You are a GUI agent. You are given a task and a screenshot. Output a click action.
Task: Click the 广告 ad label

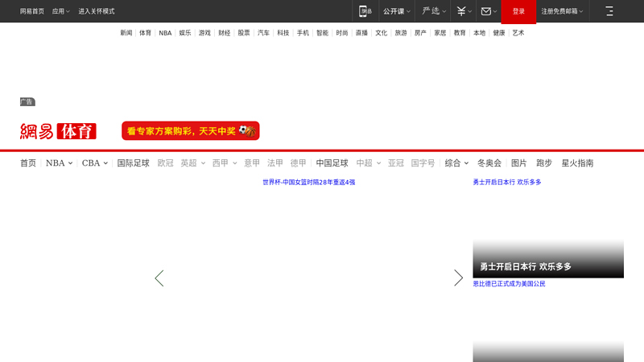tap(27, 102)
